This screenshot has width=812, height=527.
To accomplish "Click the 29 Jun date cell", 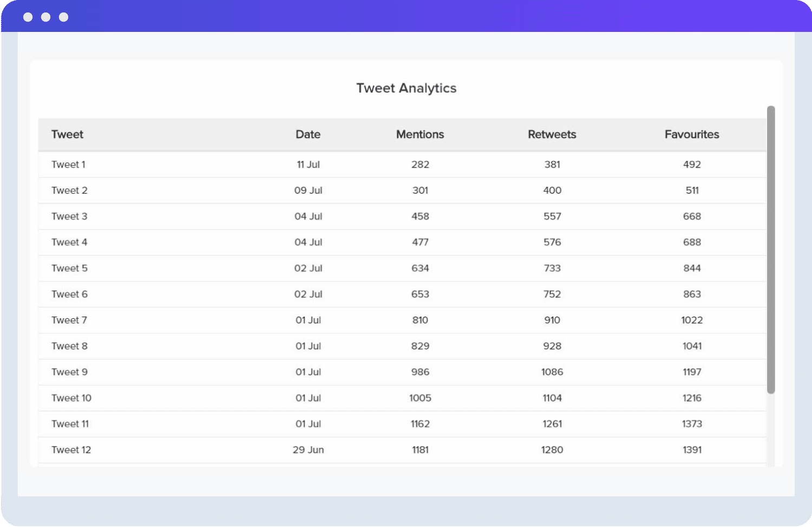I will [x=307, y=450].
